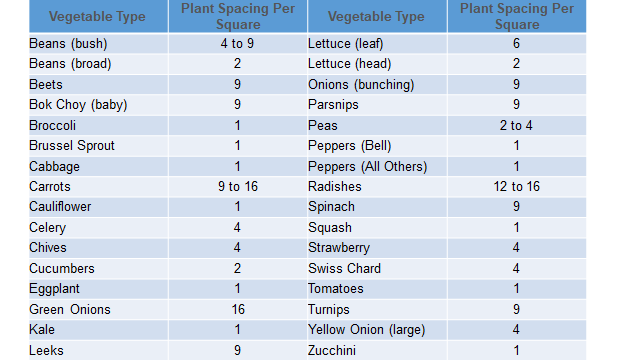Click the Radishes '12 to 16' value

517,187
